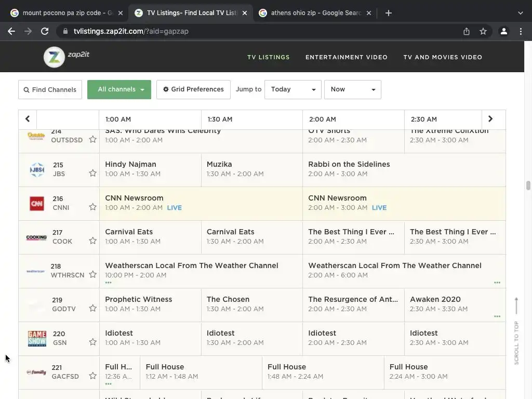This screenshot has height=399, width=532.
Task: Show later times with right arrow
Action: [490, 119]
